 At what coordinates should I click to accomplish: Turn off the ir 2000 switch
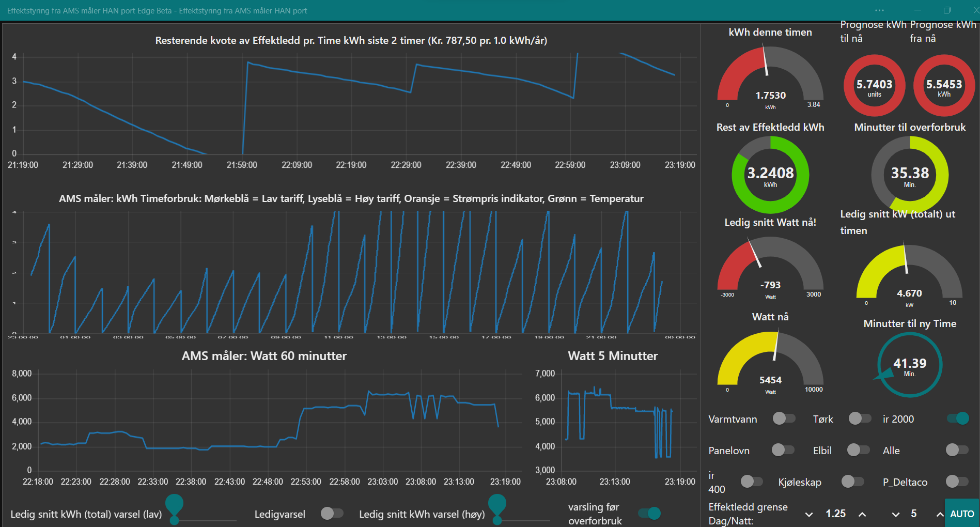click(958, 419)
